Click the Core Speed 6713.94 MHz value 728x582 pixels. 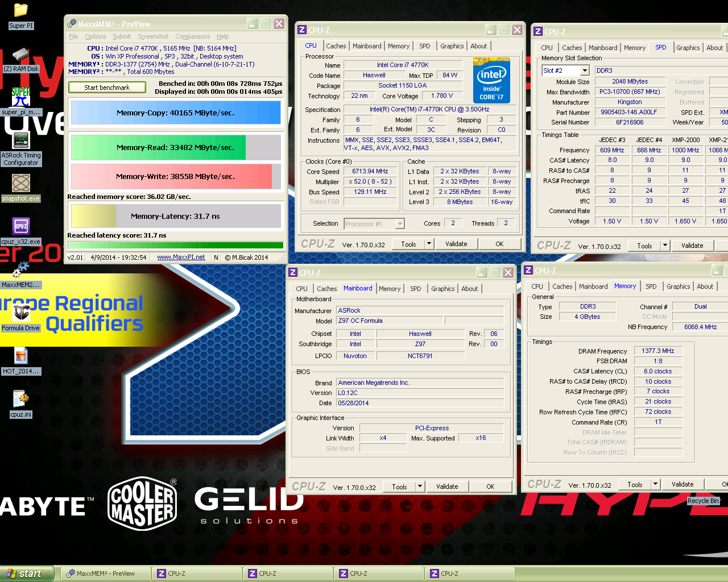coord(370,171)
